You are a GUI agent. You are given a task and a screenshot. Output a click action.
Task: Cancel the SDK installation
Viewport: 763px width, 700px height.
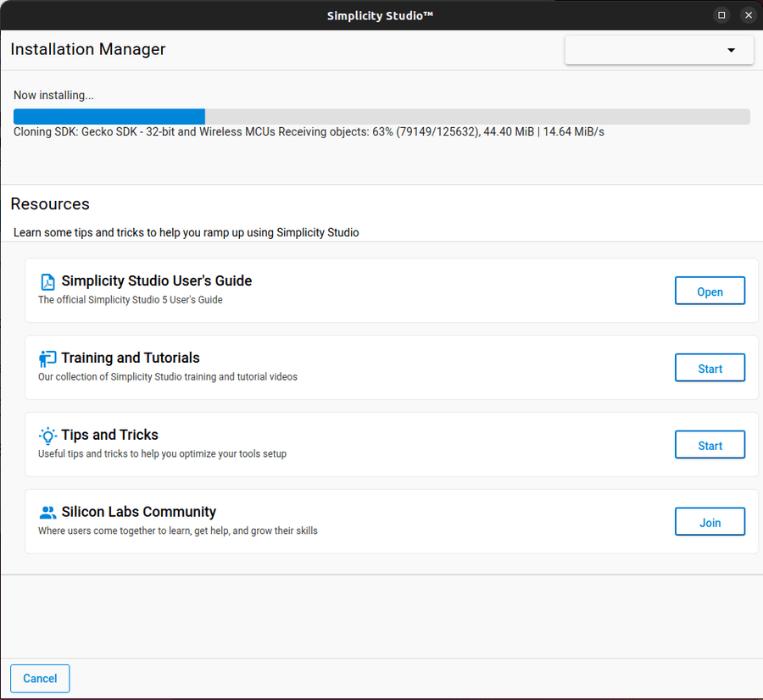[40, 678]
